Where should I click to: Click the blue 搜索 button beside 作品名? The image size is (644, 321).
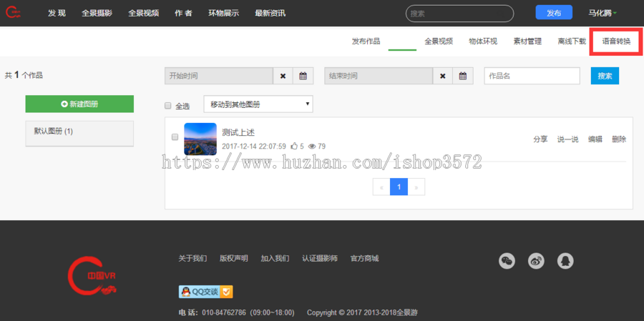tap(605, 76)
